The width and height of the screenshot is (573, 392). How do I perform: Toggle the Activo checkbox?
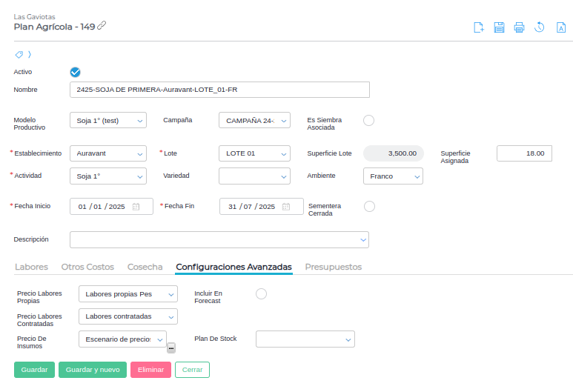pyautogui.click(x=75, y=72)
